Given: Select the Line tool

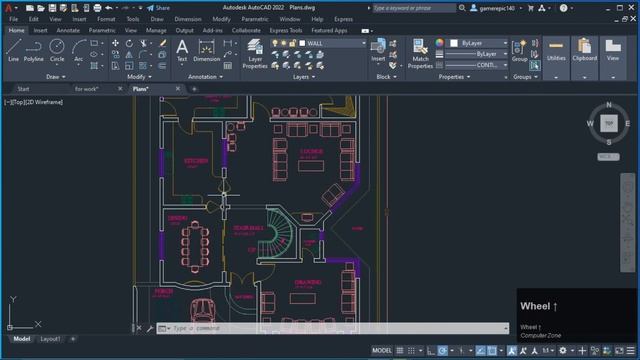Looking at the screenshot, I should (x=13, y=50).
